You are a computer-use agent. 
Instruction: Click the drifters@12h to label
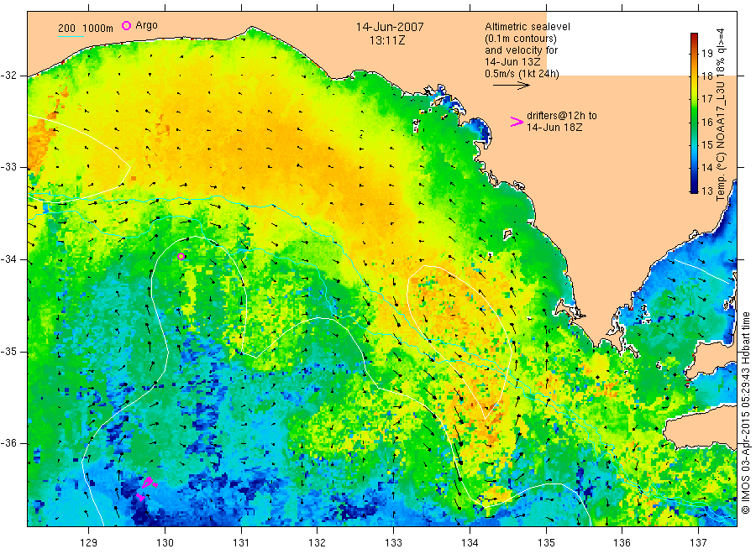coord(562,116)
